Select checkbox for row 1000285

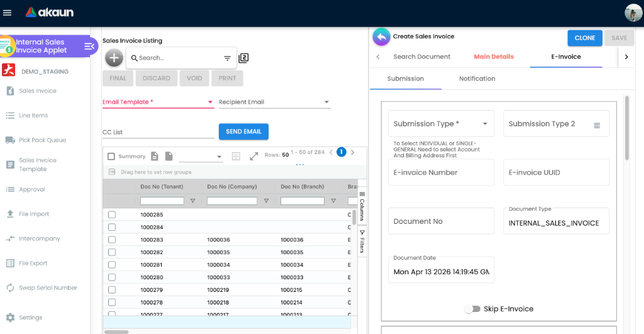coord(112,214)
